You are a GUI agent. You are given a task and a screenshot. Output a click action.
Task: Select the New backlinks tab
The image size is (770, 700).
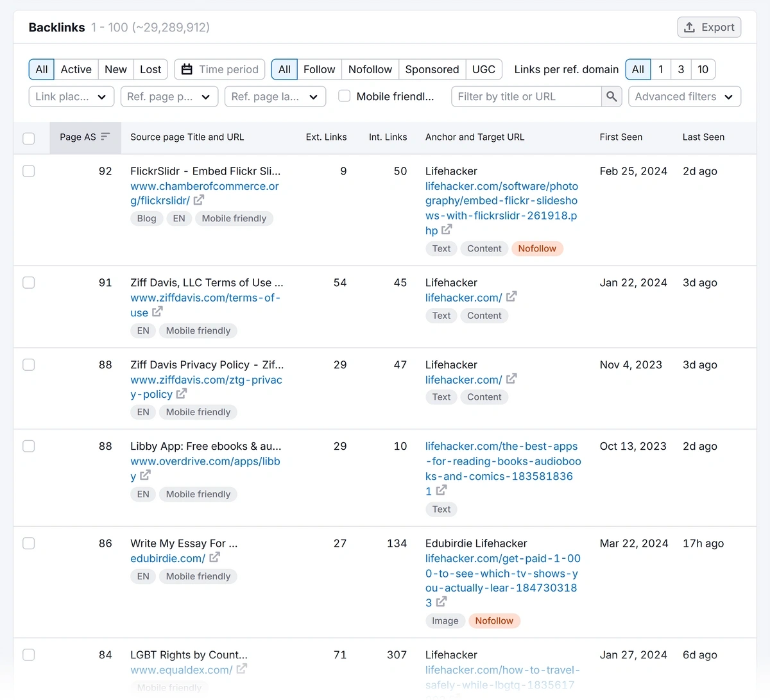(116, 69)
